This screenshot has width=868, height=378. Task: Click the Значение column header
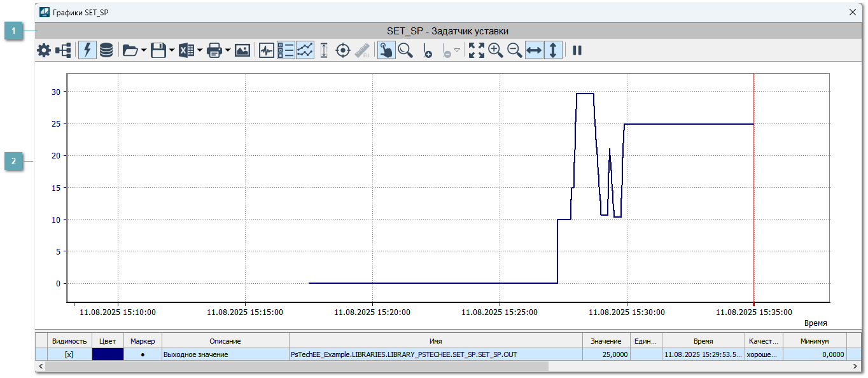tap(606, 341)
